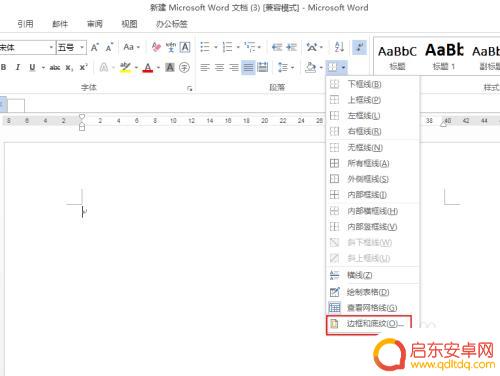
Task: Click the Phonetic Guide icon
Action: [x=171, y=47]
